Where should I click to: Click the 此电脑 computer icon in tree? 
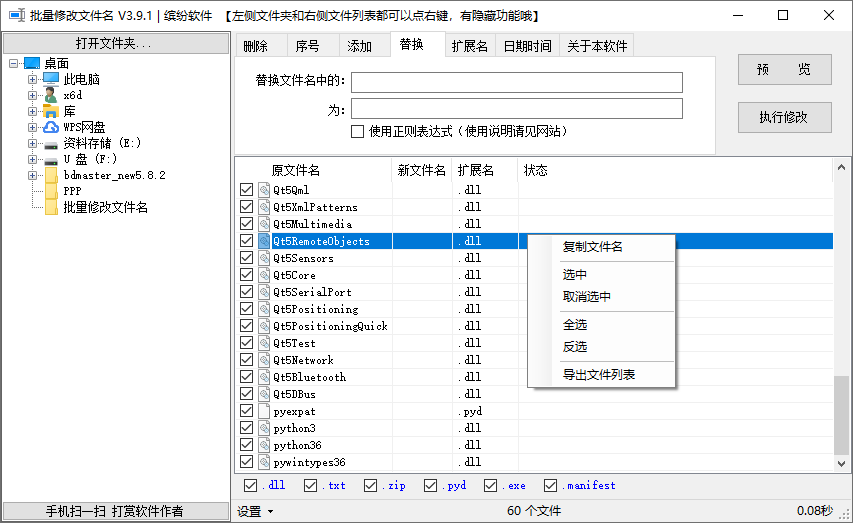tap(51, 79)
